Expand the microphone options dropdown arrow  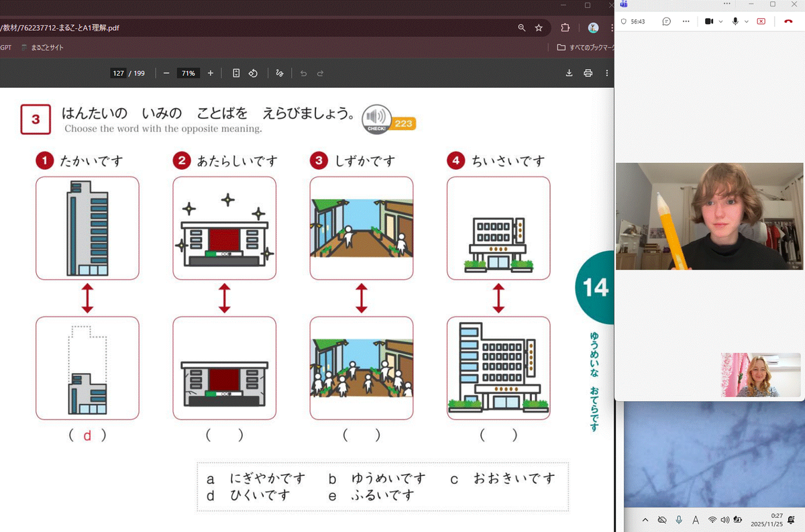pos(746,21)
